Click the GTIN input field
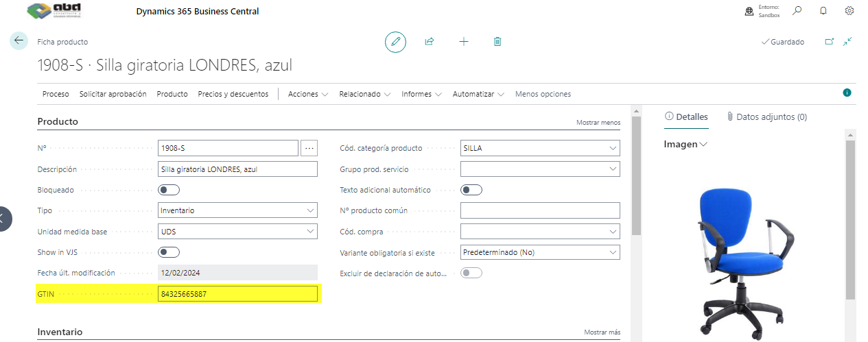This screenshot has height=342, width=868. [x=238, y=294]
